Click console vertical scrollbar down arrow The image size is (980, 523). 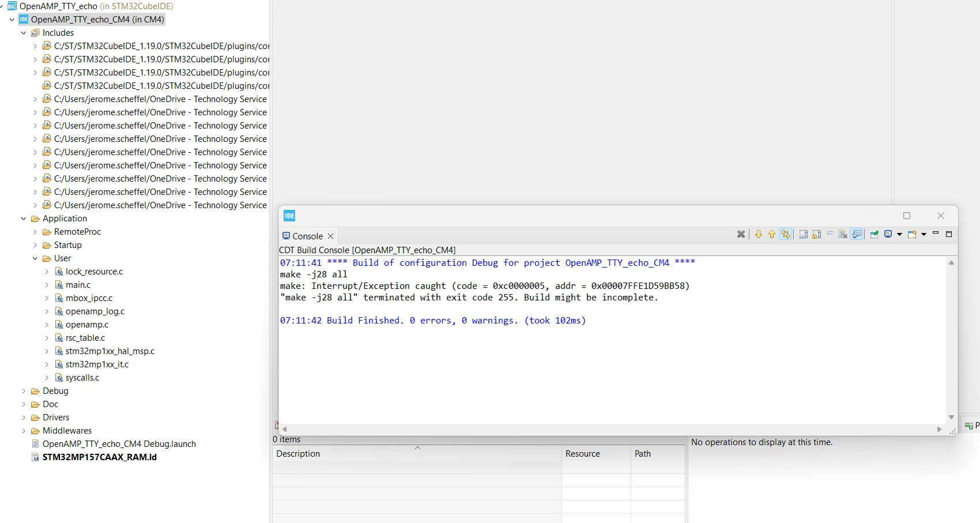[951, 417]
